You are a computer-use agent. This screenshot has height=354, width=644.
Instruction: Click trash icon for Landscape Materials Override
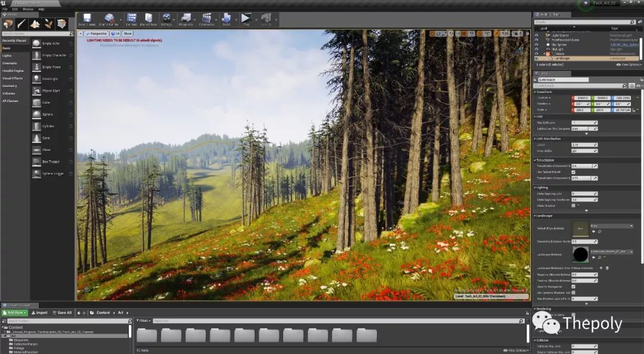pyautogui.click(x=607, y=268)
